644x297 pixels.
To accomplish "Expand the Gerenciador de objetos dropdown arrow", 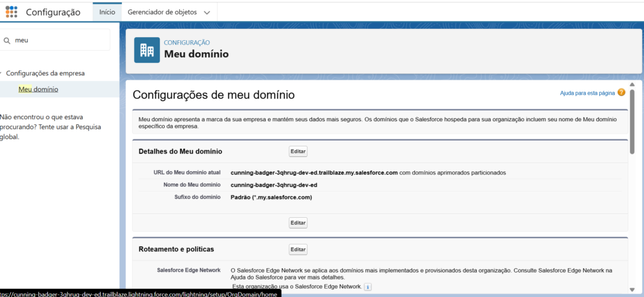I will pyautogui.click(x=207, y=13).
